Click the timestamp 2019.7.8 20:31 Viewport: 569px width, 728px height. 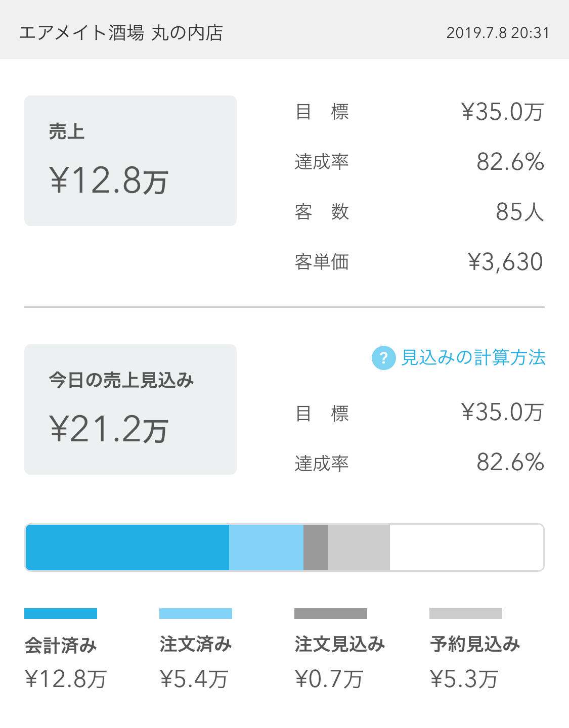[x=498, y=33]
